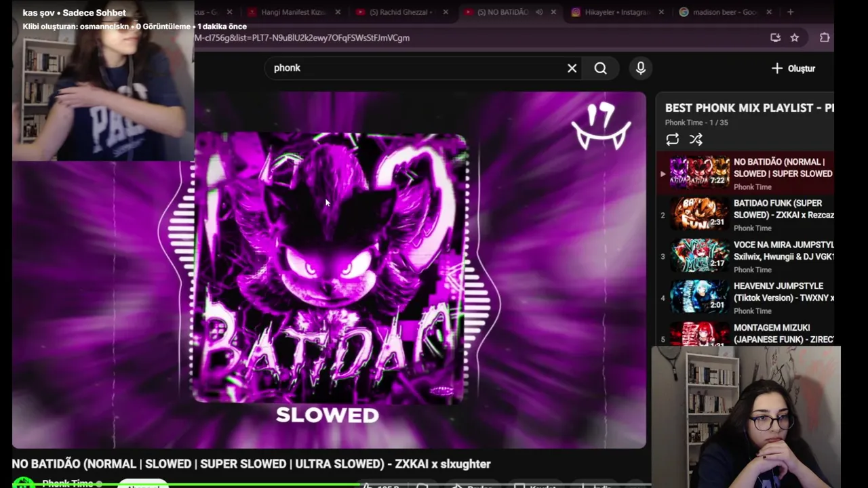Image resolution: width=868 pixels, height=488 pixels.
Task: Click the NO BATIDÃO video title text
Action: 251,464
